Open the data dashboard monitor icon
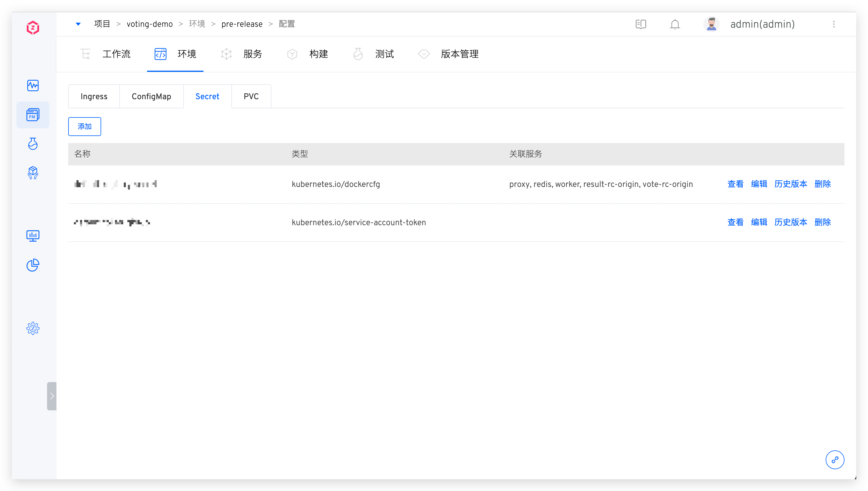 [x=33, y=236]
